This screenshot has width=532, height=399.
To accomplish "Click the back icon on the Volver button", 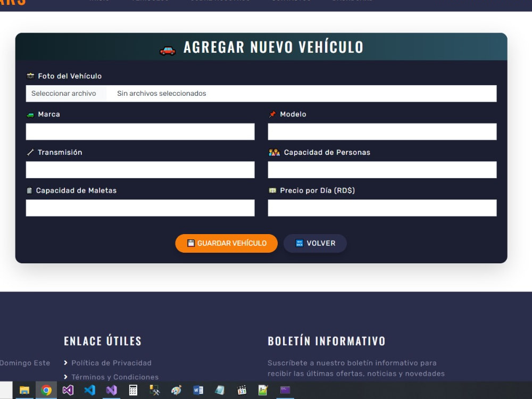I will pos(299,243).
